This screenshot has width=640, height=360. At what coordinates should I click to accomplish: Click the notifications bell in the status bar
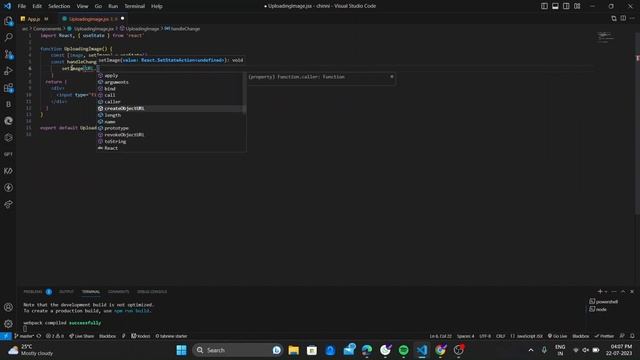(x=632, y=336)
